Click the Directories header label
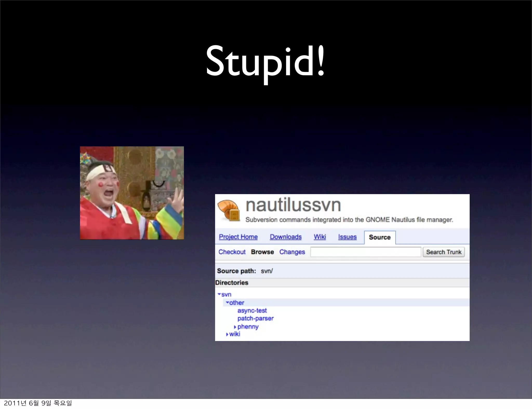Screen dimensions: 532x409 tap(232, 283)
